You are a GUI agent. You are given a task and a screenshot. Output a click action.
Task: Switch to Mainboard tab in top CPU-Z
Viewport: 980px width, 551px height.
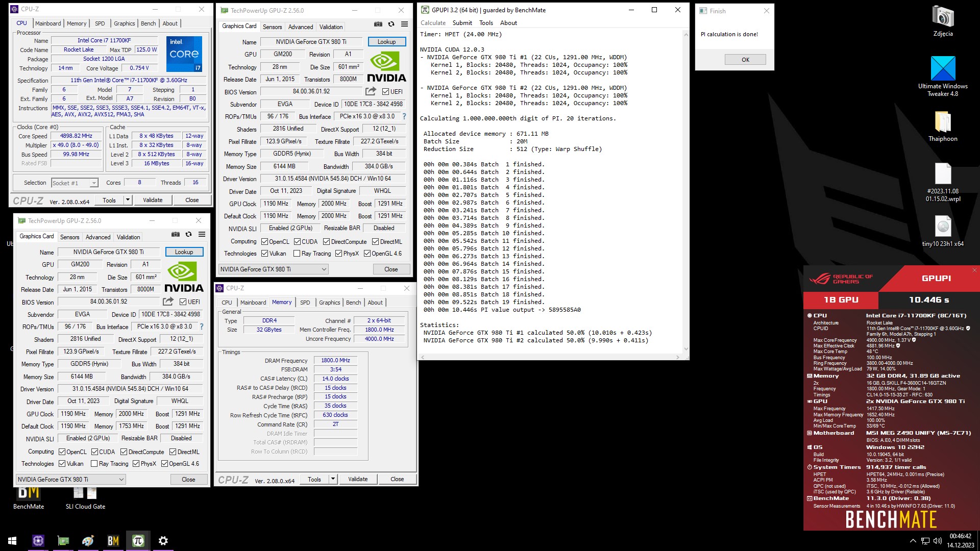pyautogui.click(x=48, y=23)
